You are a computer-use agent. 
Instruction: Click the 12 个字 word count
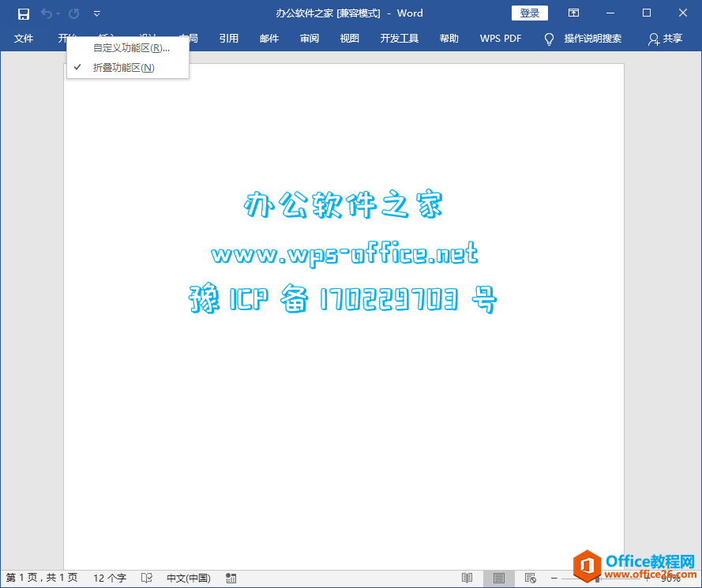click(110, 579)
